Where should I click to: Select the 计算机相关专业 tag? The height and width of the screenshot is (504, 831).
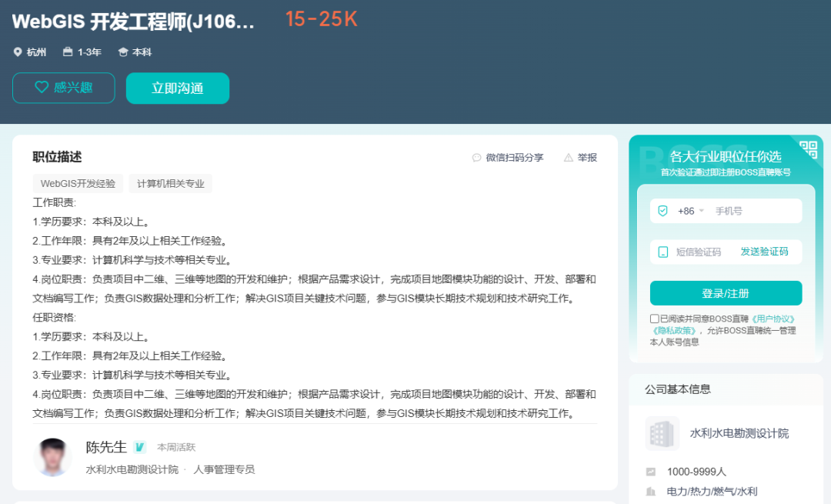pyautogui.click(x=171, y=183)
